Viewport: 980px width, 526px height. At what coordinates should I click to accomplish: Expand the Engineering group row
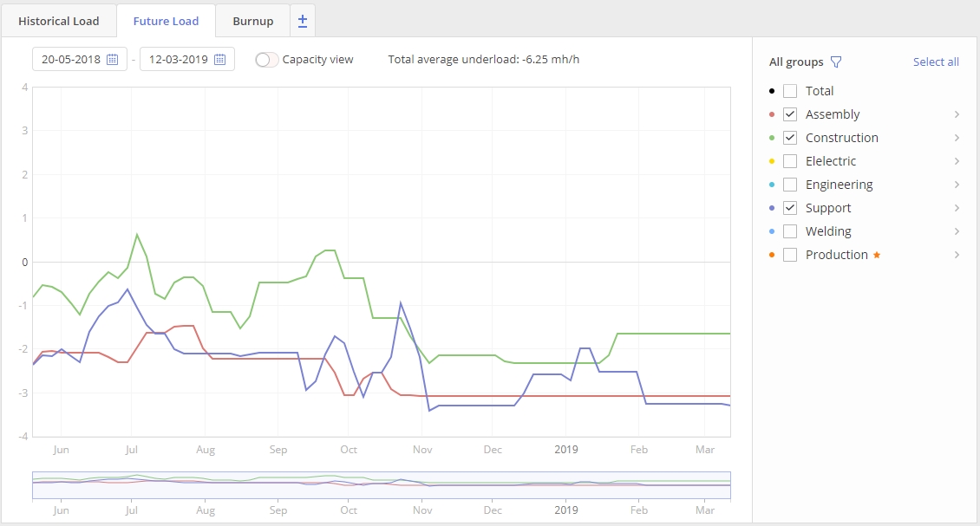(x=957, y=184)
